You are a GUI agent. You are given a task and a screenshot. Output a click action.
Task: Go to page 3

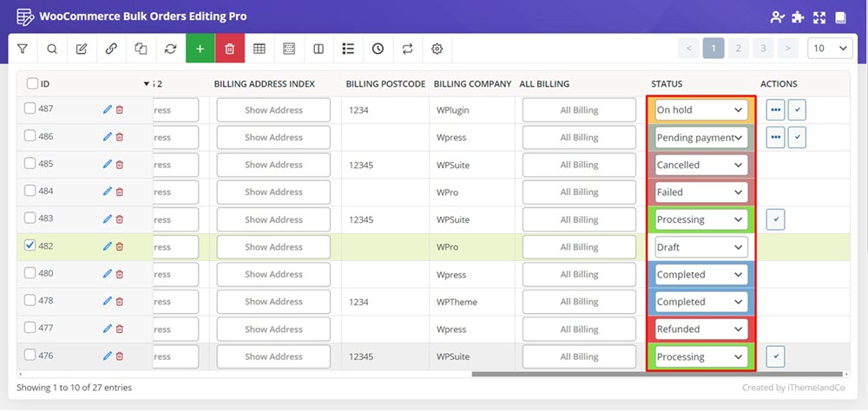(763, 49)
